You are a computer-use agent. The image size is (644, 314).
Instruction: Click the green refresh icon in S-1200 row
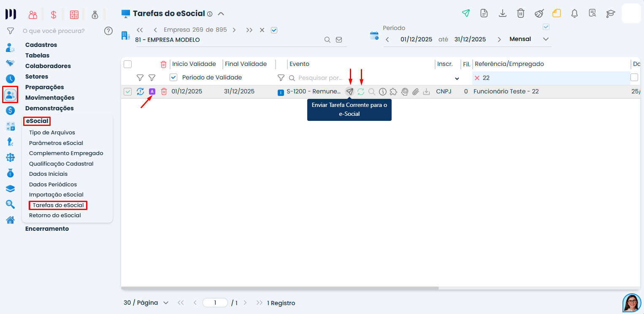click(x=361, y=91)
